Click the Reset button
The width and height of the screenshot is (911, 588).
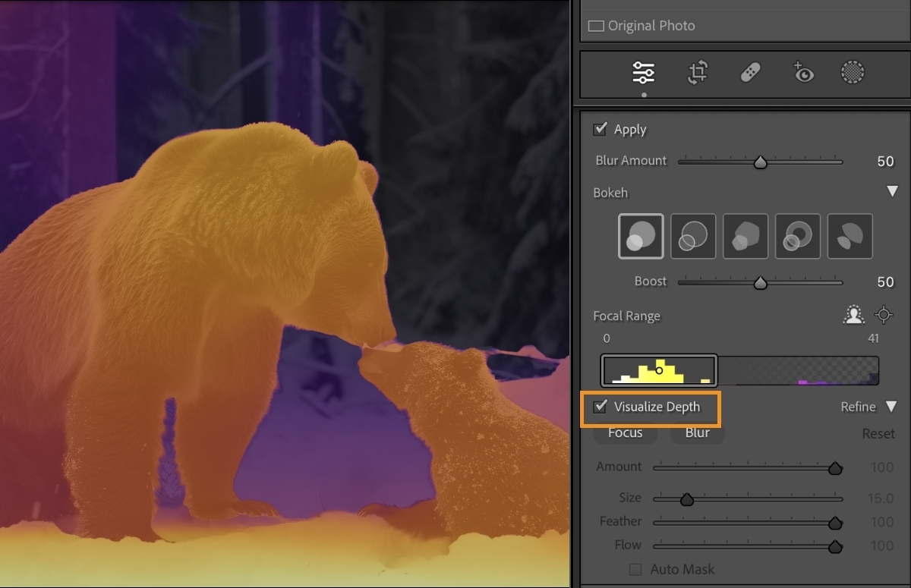[x=878, y=433]
